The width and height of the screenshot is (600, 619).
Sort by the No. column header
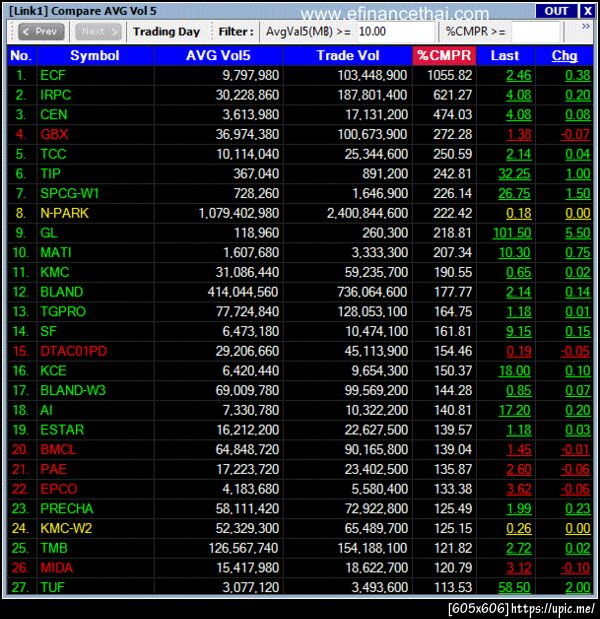[21, 56]
